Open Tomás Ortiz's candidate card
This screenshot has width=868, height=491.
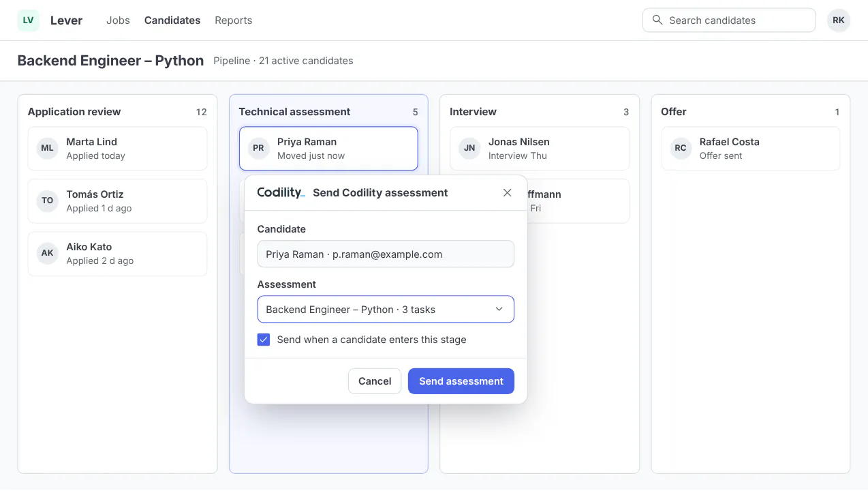coord(117,200)
